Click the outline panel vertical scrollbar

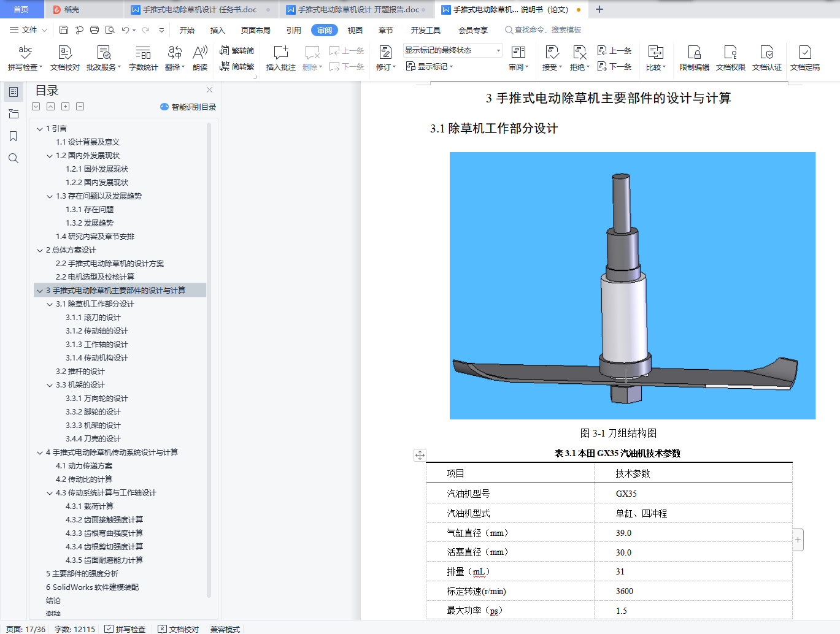pyautogui.click(x=209, y=361)
